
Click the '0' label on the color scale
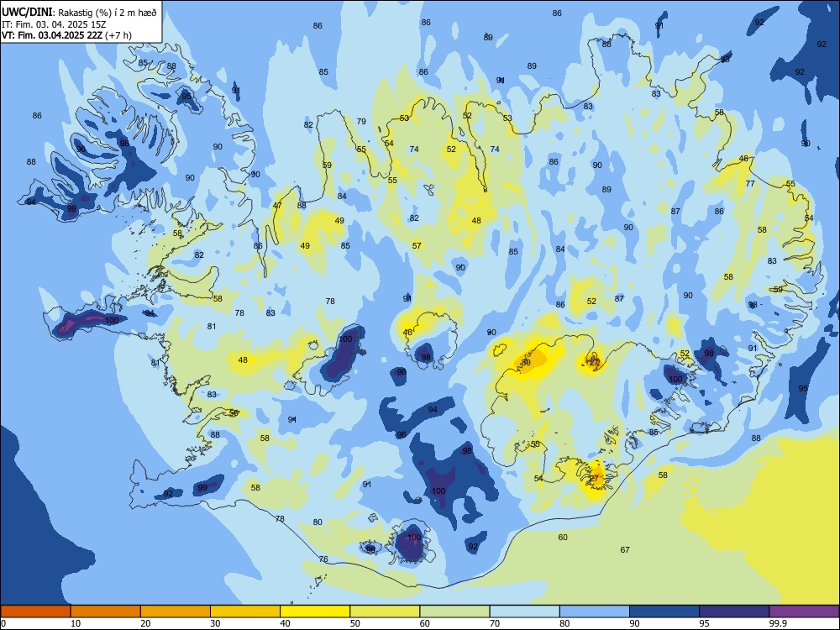3,623
